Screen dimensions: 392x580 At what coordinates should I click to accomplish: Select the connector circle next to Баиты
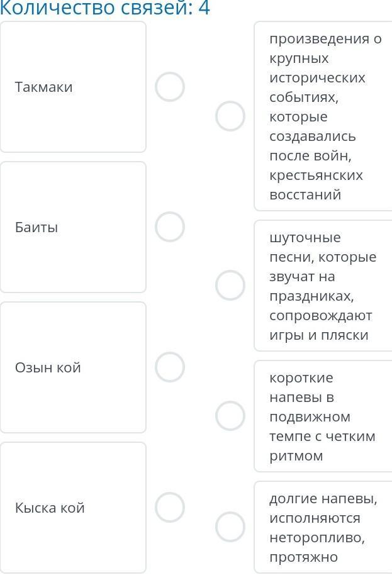tap(170, 227)
